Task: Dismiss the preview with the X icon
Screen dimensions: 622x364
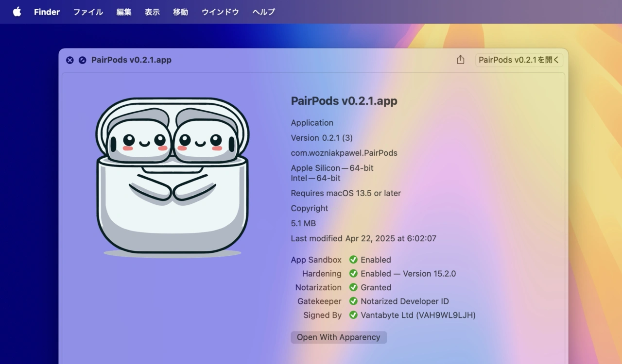Action: point(69,60)
